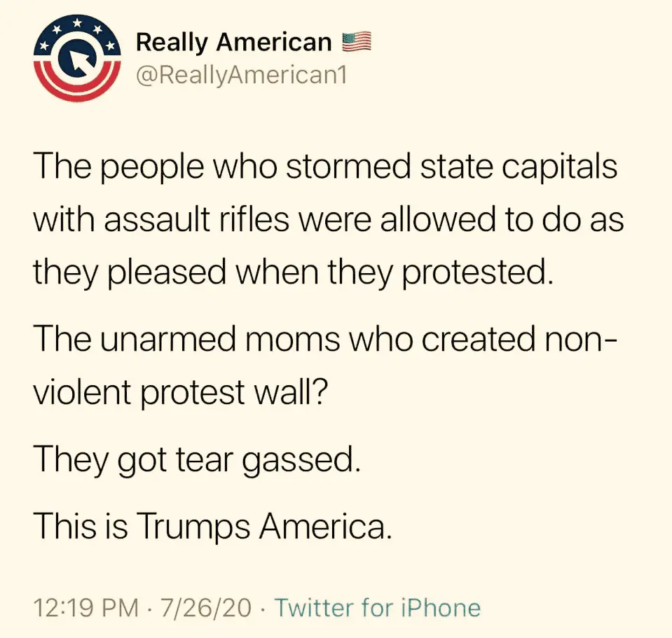Click the 12:19 PM timestamp
Image resolution: width=672 pixels, height=638 pixels.
(84, 607)
